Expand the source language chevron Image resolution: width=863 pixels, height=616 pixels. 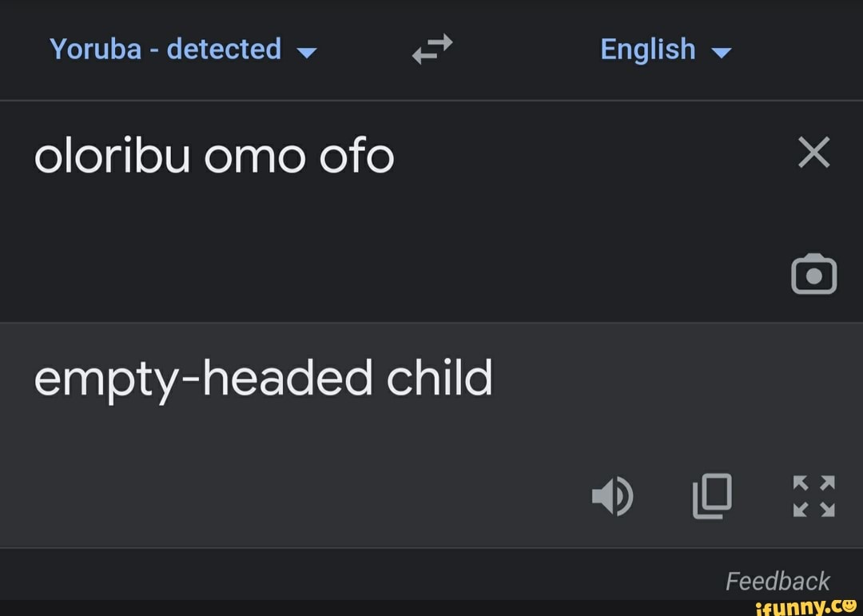[306, 52]
